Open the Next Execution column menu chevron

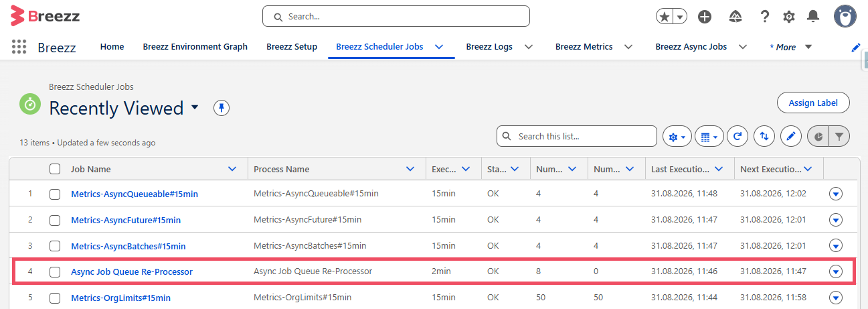point(808,169)
